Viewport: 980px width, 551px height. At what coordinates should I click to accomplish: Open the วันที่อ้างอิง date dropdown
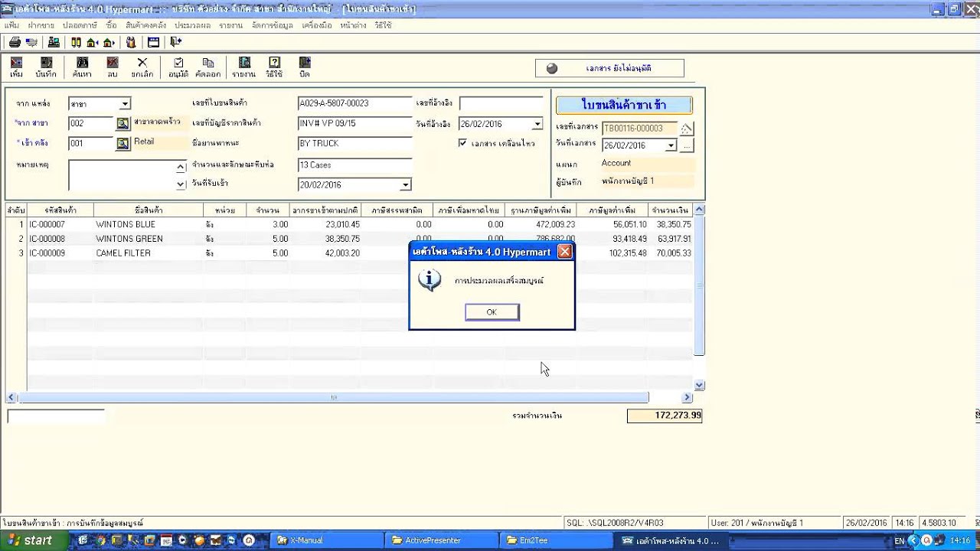click(537, 124)
